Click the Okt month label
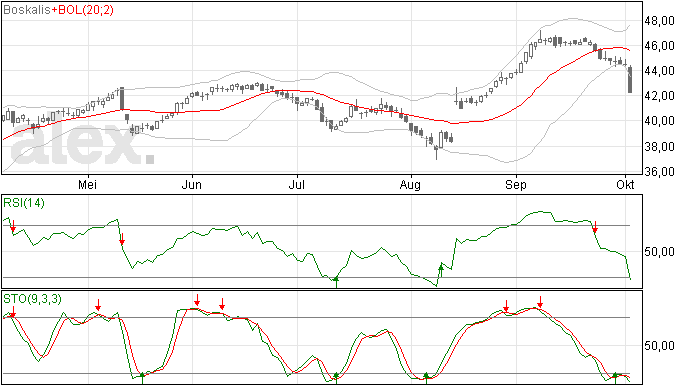 625,184
